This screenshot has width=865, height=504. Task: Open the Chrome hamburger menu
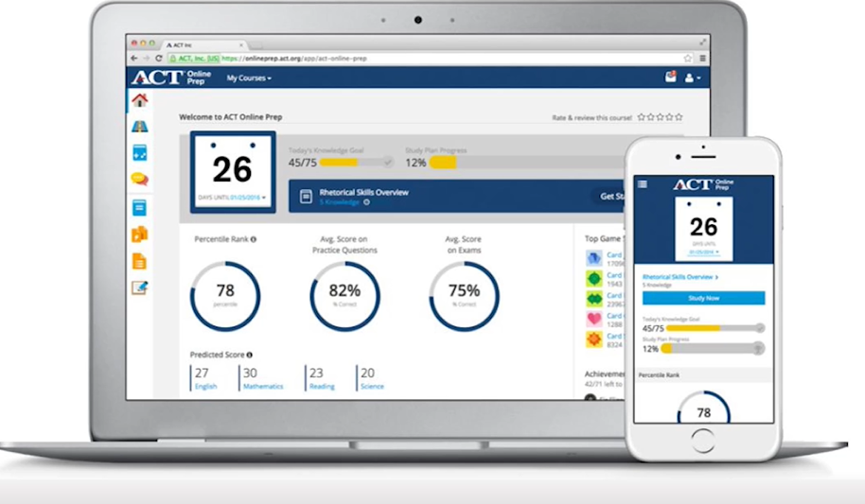pyautogui.click(x=702, y=58)
